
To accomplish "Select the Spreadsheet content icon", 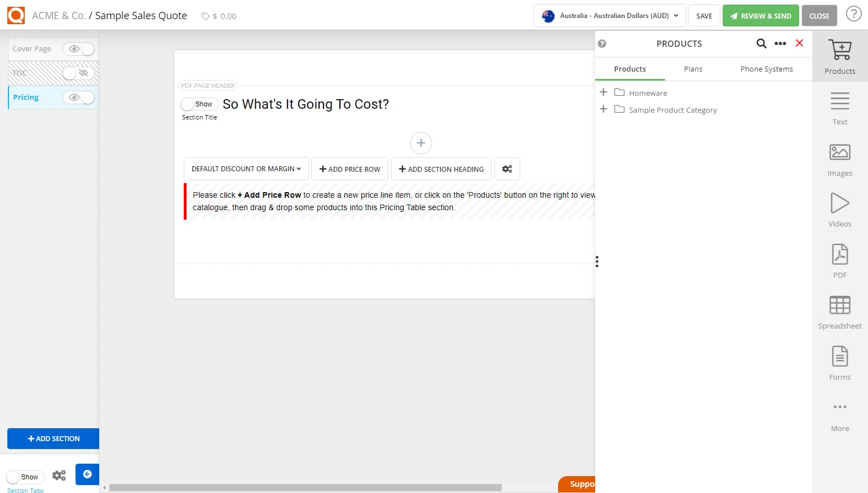I will pos(839,308).
